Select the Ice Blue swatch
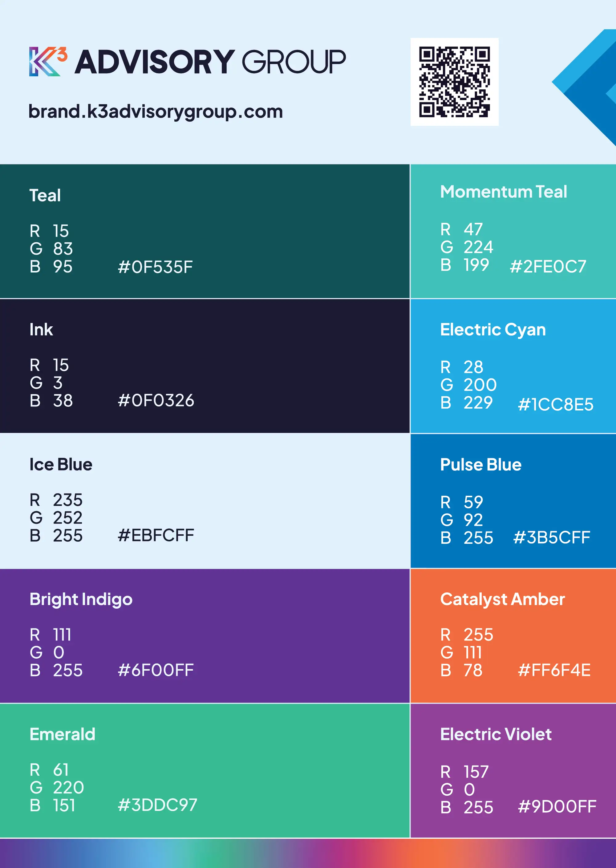This screenshot has width=616, height=868. click(x=205, y=501)
